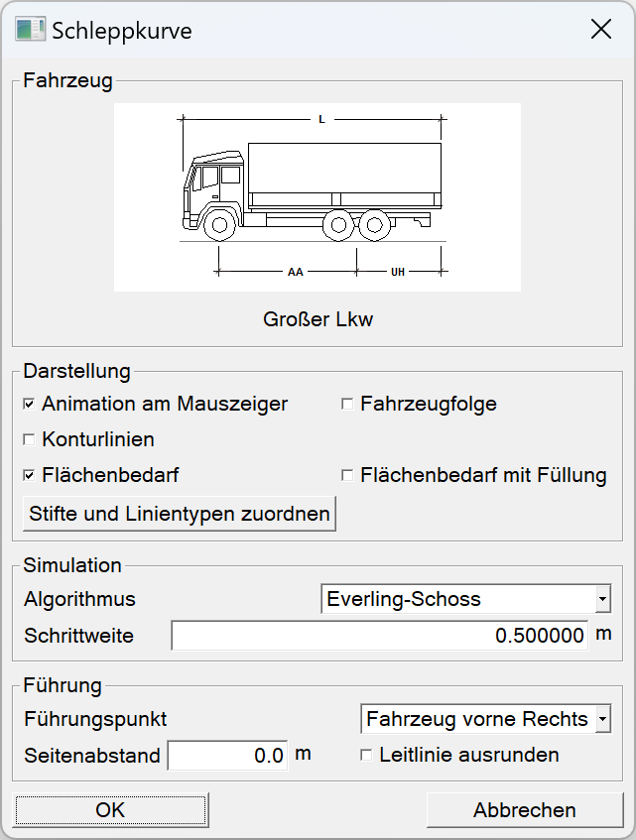Open the Schleppkurve title bar icon menu
Image resolution: width=636 pixels, height=840 pixels.
pos(28,30)
